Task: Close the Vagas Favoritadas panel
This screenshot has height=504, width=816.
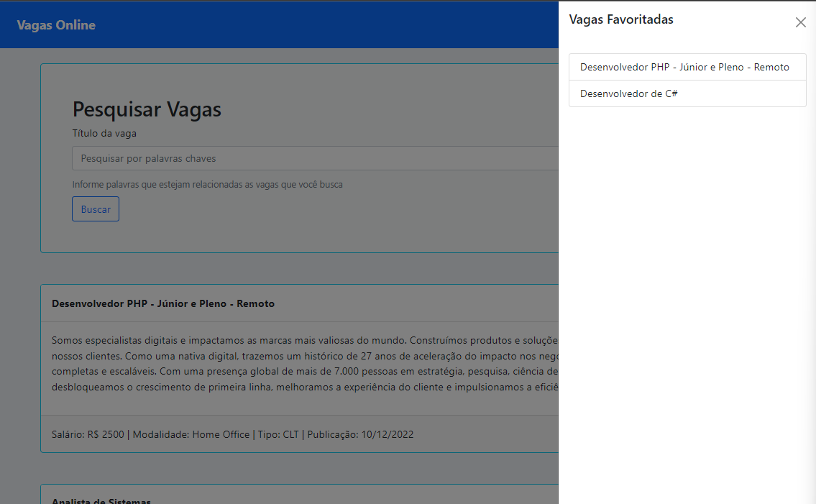Action: pyautogui.click(x=800, y=22)
